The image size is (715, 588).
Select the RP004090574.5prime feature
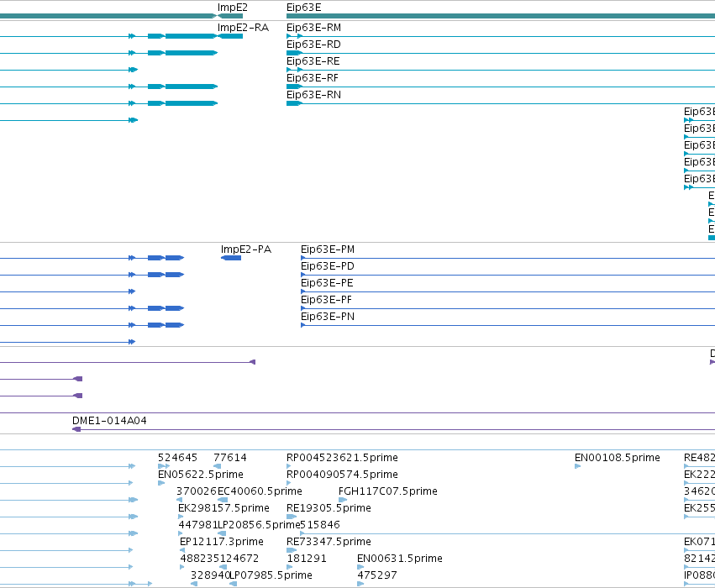[289, 483]
